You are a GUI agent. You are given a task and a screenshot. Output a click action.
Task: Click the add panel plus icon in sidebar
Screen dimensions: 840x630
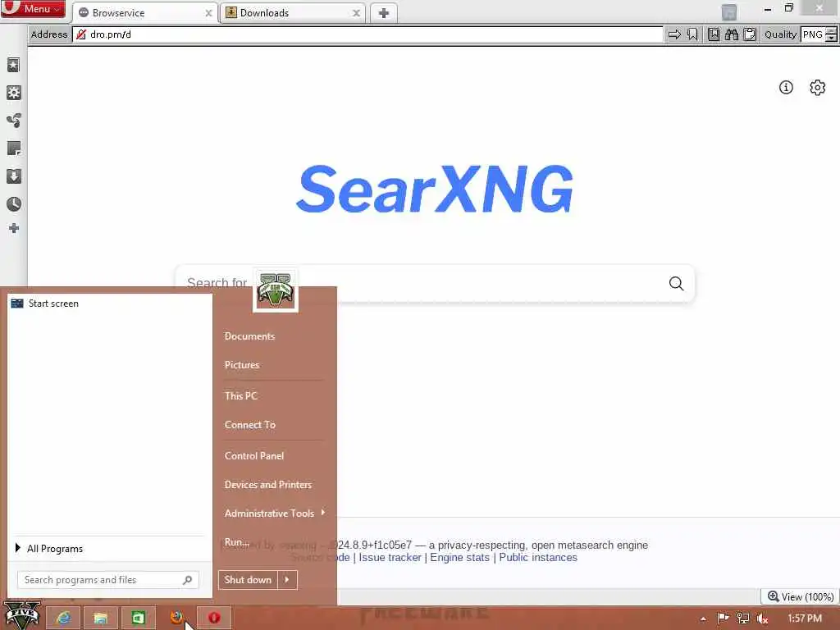14,229
